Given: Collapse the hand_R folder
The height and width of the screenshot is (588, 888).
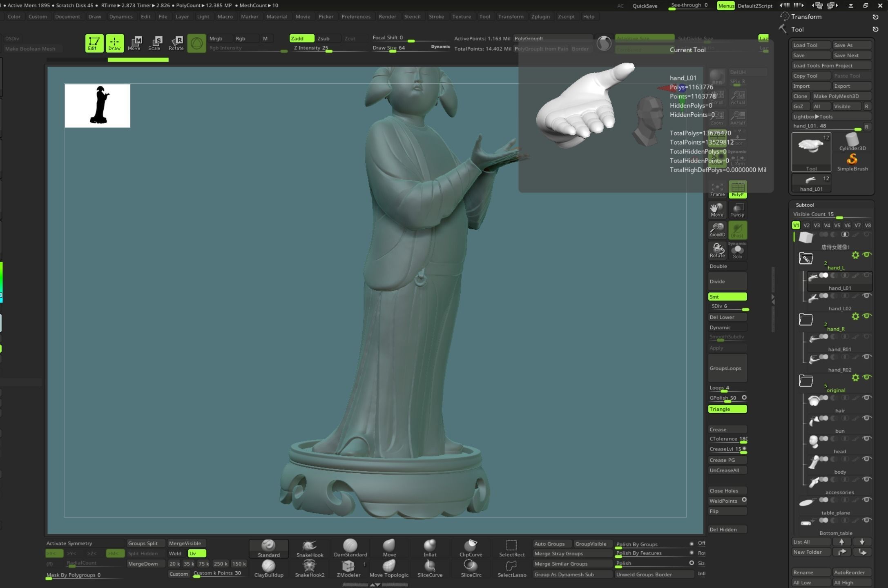Looking at the screenshot, I should coord(806,320).
